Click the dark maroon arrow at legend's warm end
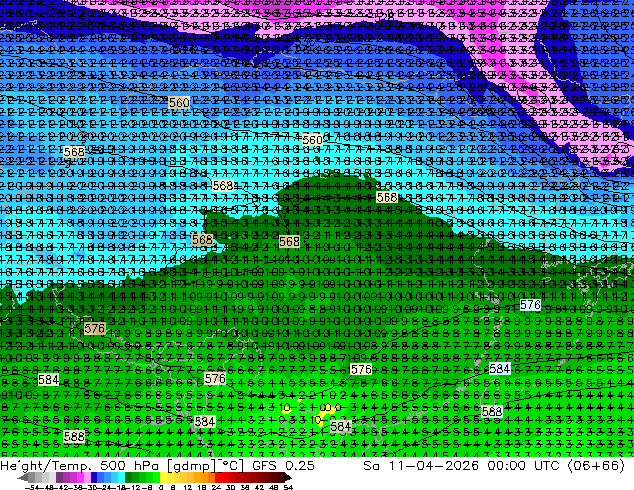 click(288, 477)
